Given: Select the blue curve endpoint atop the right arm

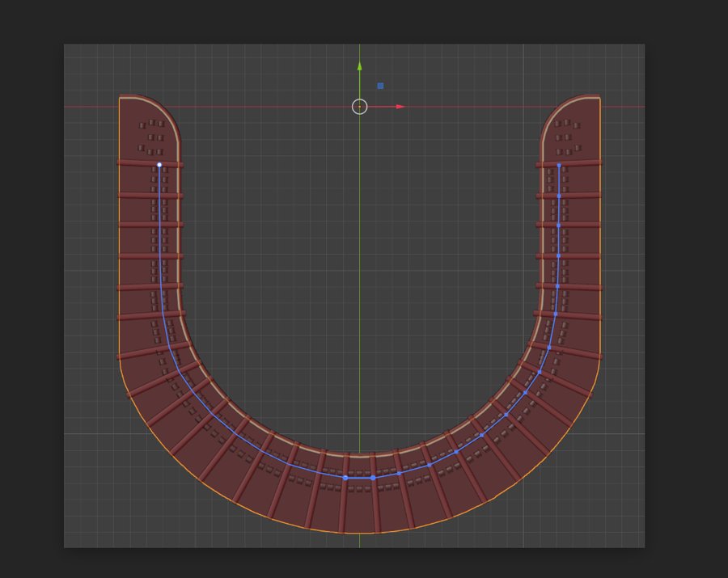Looking at the screenshot, I should click(x=559, y=165).
